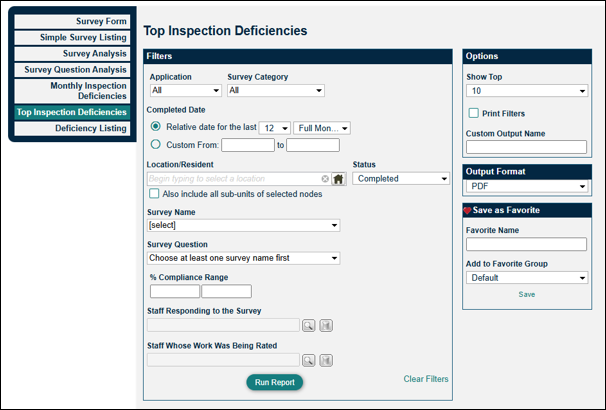Click the Custom Output Name field

point(526,147)
